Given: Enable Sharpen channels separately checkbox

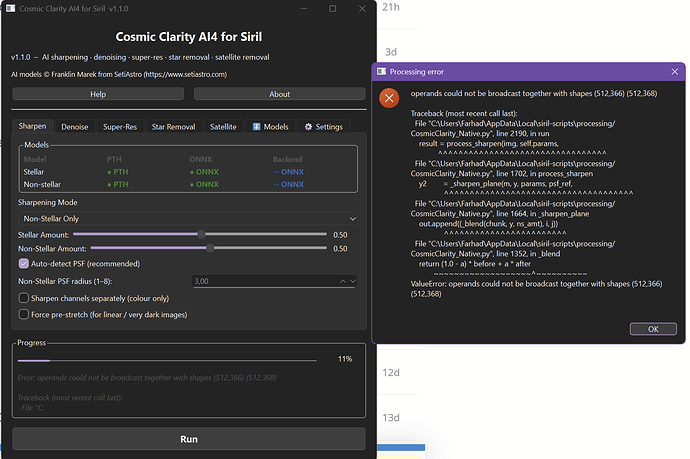Looking at the screenshot, I should pyautogui.click(x=24, y=298).
